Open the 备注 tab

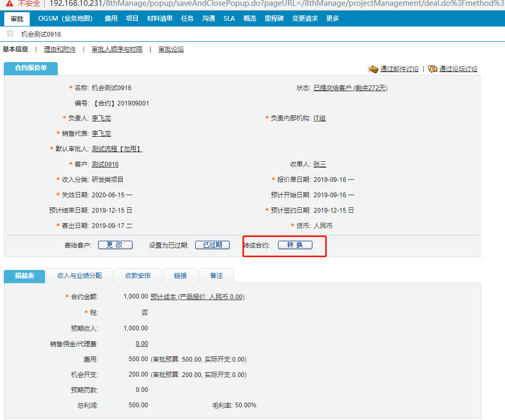216,276
